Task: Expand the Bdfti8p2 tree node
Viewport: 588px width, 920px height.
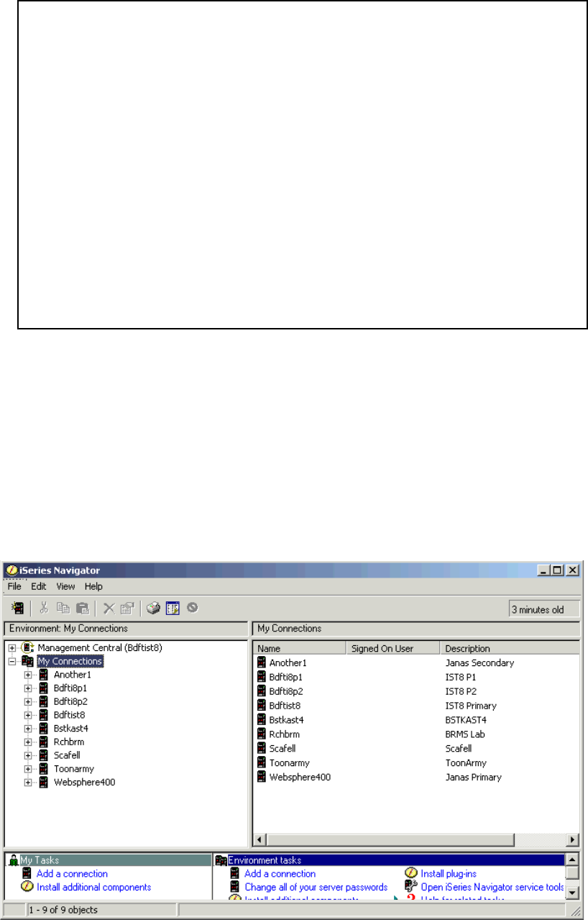Action: 28,701
